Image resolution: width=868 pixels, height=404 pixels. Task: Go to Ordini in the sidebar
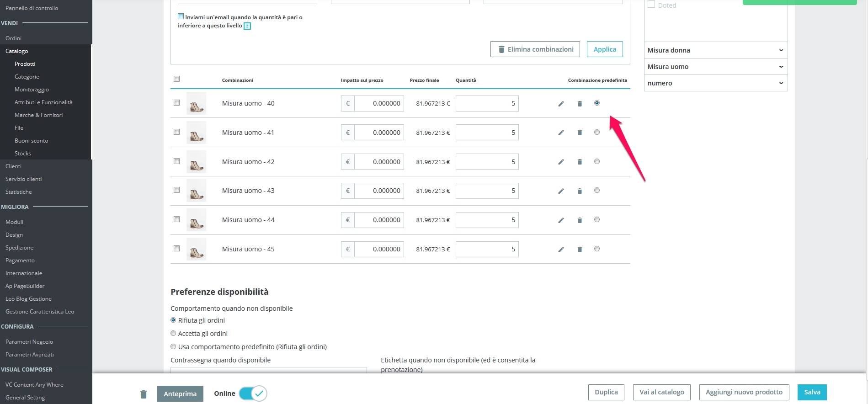pos(14,38)
